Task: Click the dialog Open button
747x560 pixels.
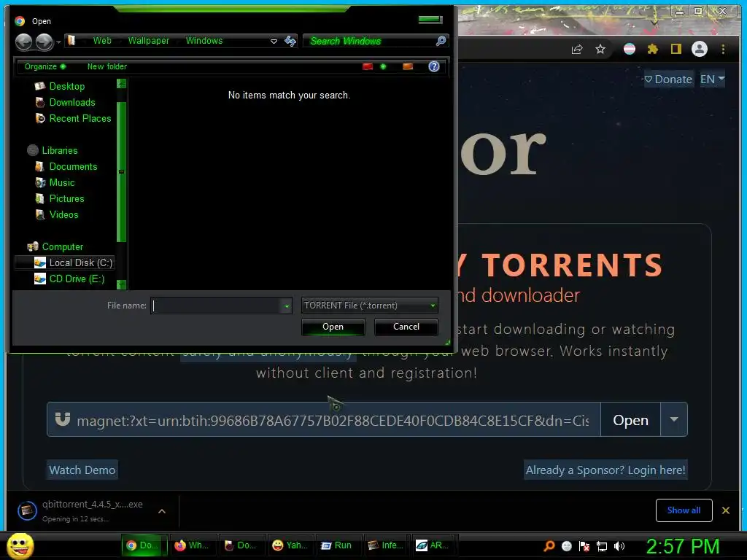Action: [x=333, y=327]
